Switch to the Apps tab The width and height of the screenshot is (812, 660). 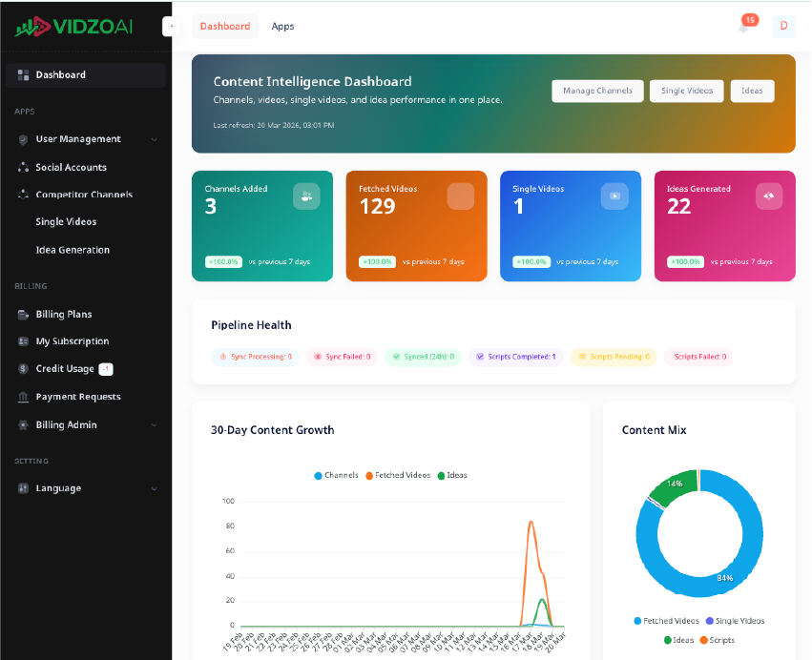(x=282, y=27)
